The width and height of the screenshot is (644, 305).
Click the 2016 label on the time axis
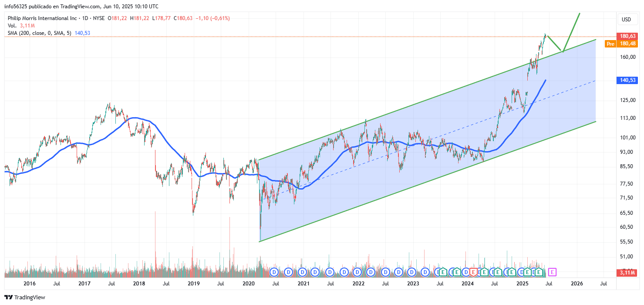29,284
